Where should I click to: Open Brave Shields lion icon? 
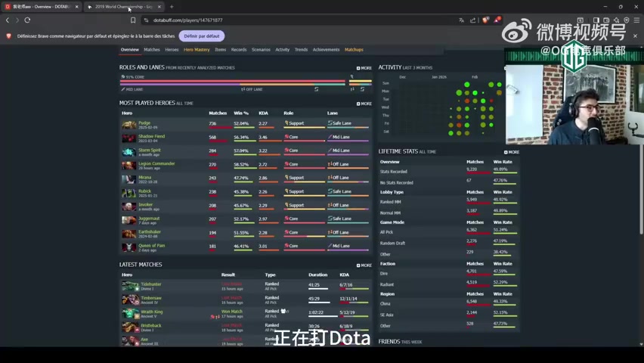(x=485, y=20)
